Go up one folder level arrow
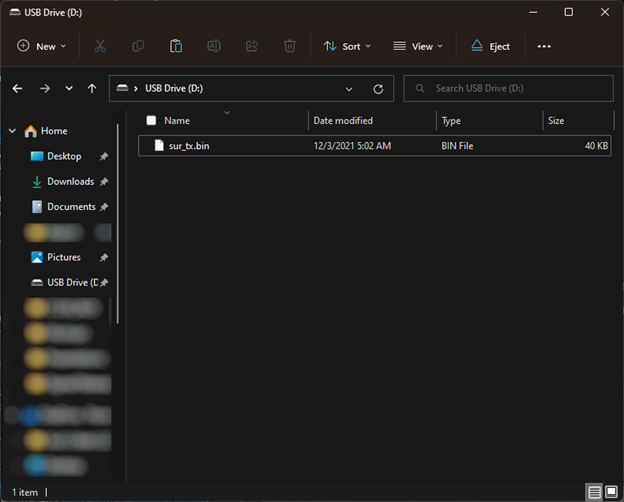This screenshot has width=624, height=502. 92,88
